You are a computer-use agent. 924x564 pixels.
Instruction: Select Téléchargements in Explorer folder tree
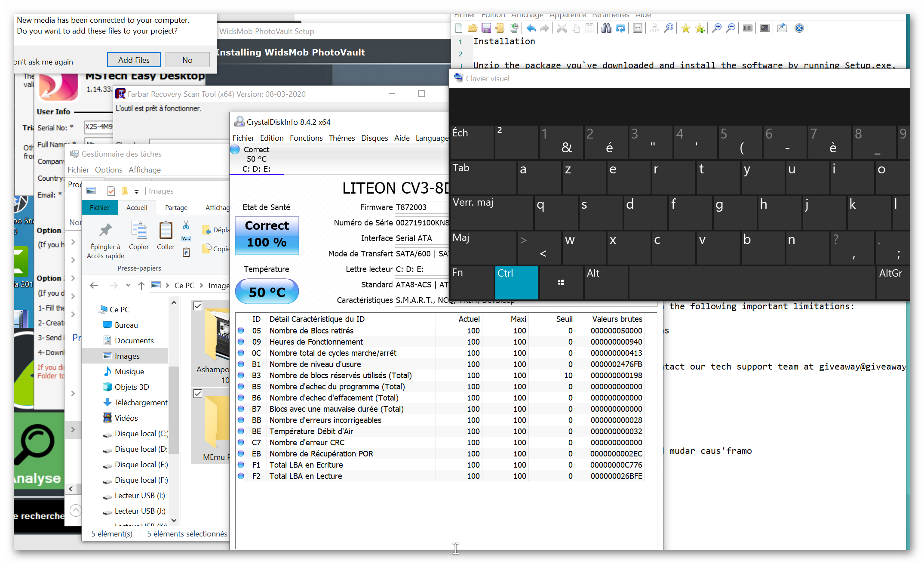pyautogui.click(x=136, y=403)
